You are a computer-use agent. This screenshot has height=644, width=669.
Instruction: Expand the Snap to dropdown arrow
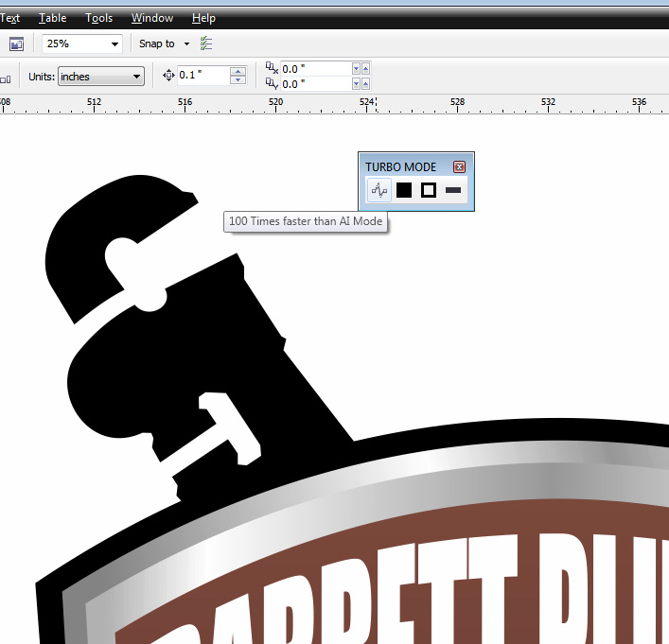pos(186,44)
